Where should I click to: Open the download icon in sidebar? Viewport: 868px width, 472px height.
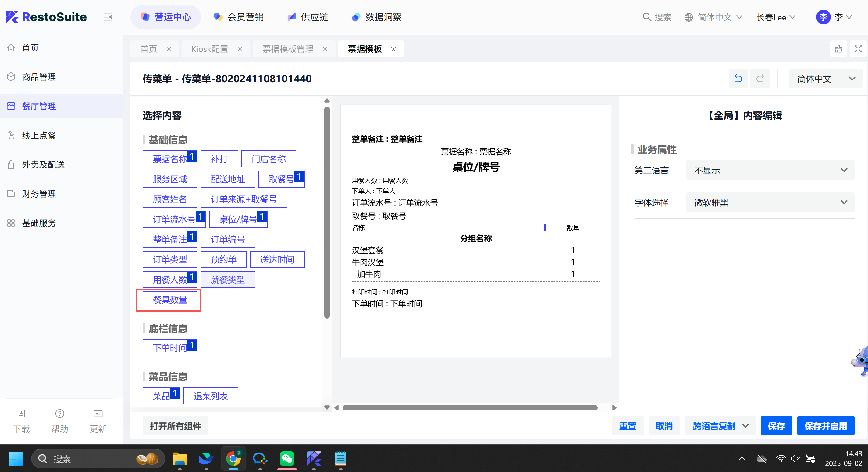point(21,414)
